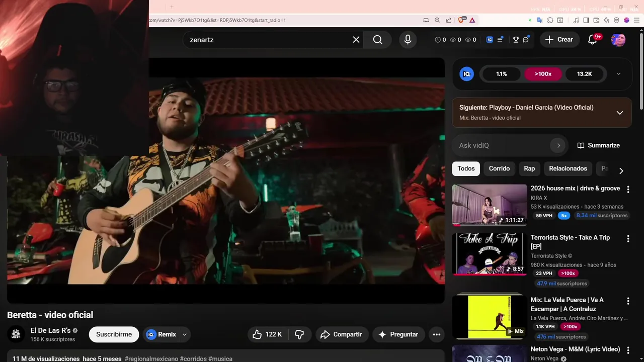Open the Brave VPN shield icon

tap(616, 20)
